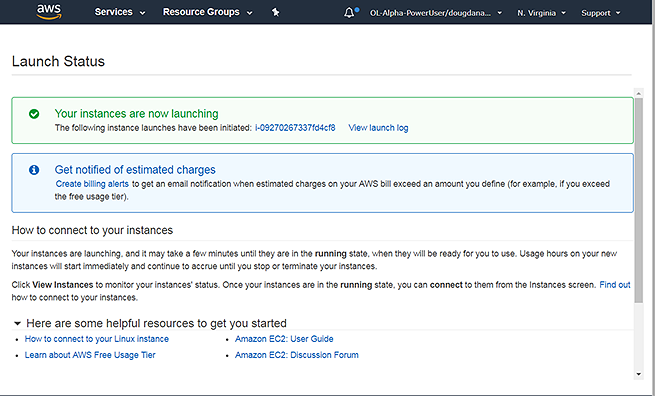655x396 pixels.
Task: Open the OL-Alpha-PowerUser account menu
Action: coord(436,13)
